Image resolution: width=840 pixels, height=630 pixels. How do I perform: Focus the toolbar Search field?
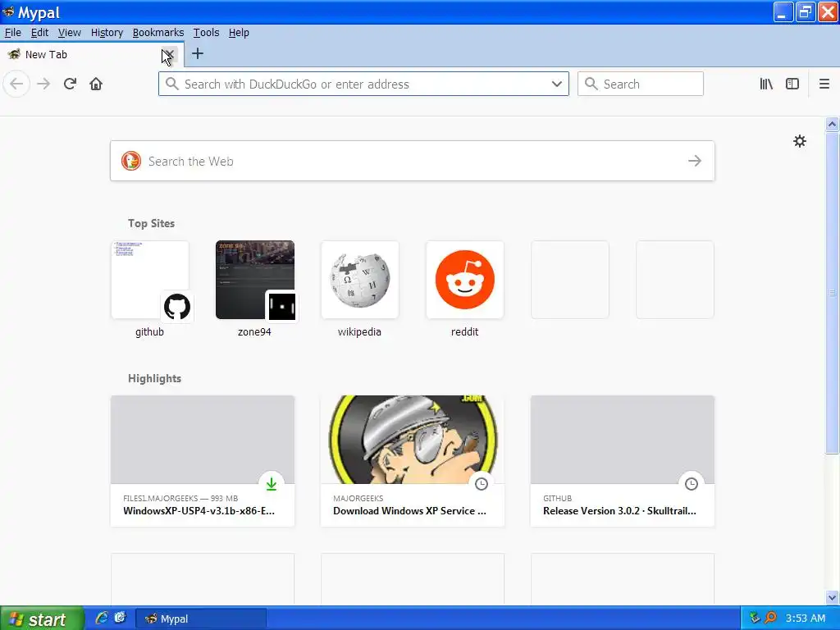[640, 84]
